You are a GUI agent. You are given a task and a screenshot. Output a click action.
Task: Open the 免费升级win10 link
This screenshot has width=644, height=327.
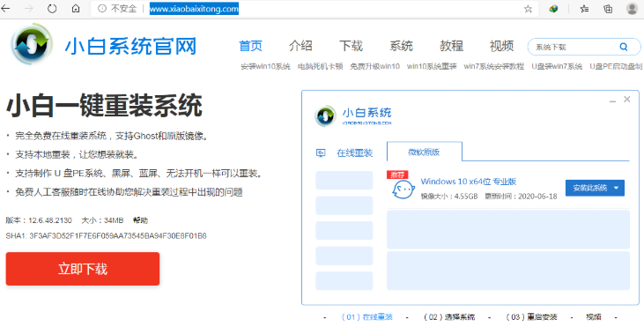point(374,67)
